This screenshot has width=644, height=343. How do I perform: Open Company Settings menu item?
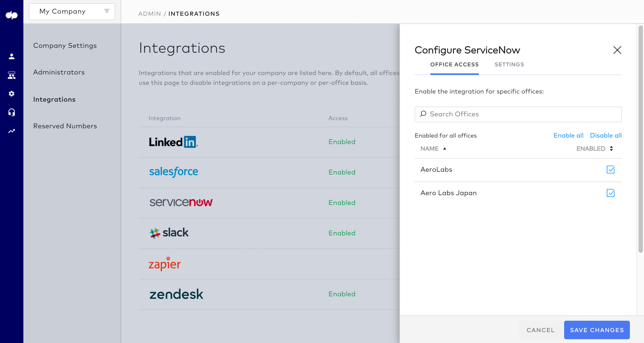point(65,46)
